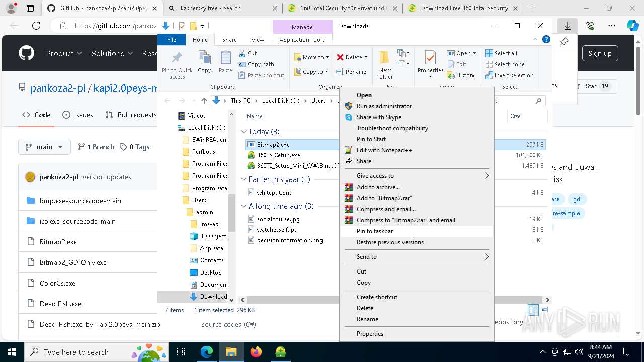Open the GitHub Issues tab
This screenshot has width=644, height=362.
(x=77, y=115)
